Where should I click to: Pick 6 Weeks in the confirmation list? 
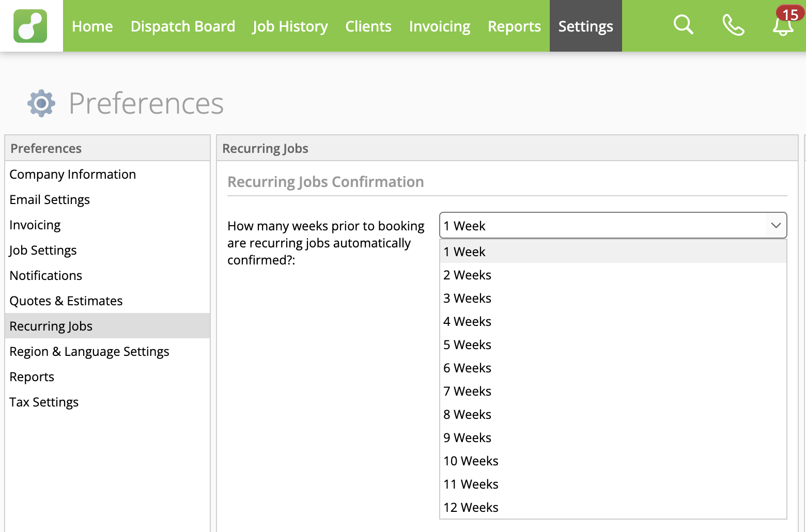(x=467, y=368)
